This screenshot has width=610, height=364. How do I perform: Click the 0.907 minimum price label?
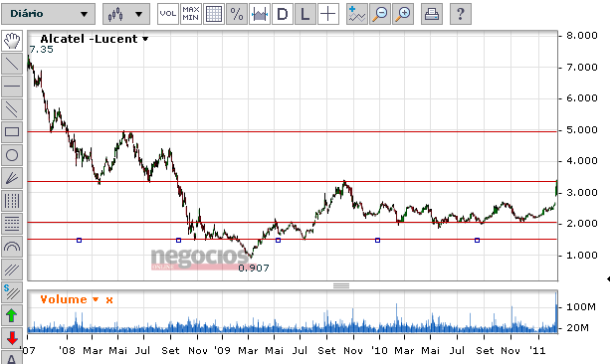tap(254, 268)
